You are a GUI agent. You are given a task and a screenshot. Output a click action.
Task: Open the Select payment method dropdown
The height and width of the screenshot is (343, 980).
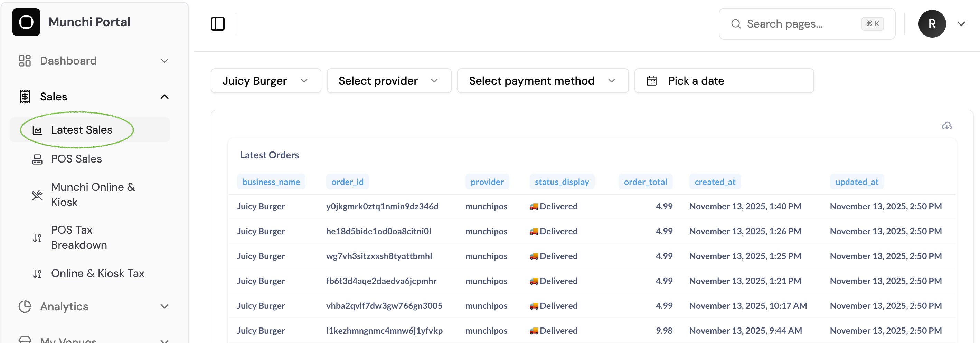pyautogui.click(x=543, y=81)
